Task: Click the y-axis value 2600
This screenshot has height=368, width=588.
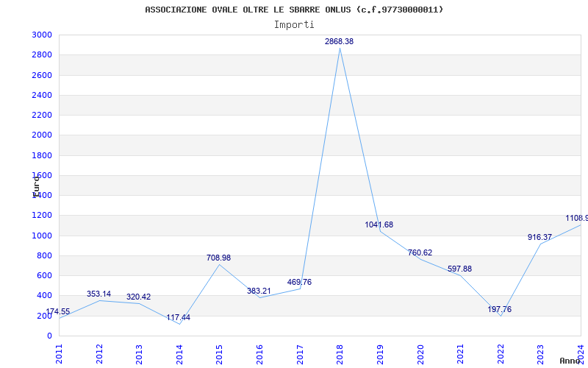Action: [x=42, y=75]
